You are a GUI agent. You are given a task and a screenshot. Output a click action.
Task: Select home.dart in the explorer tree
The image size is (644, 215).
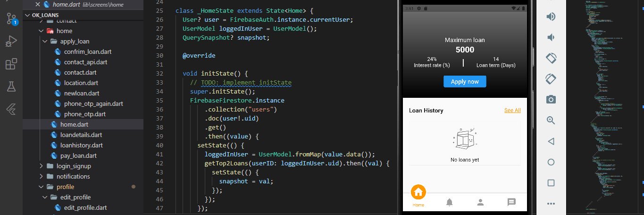pyautogui.click(x=74, y=124)
